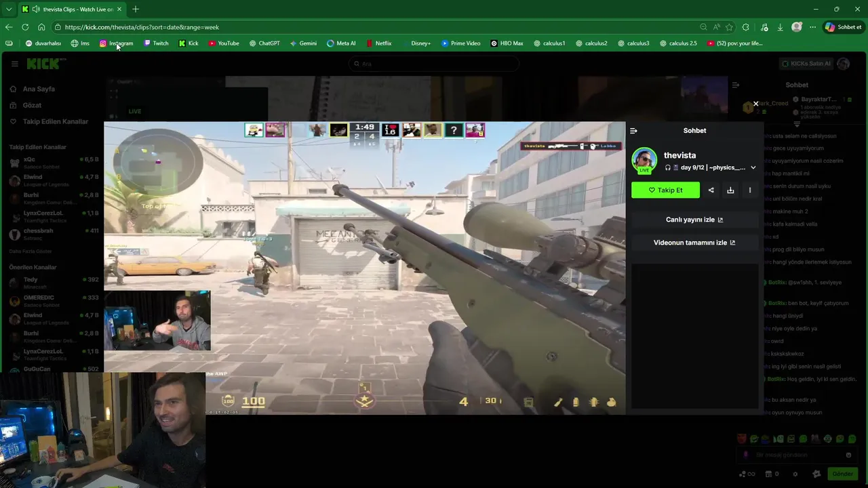Open the Burhi channel under Takip Edilen Kanallar

(53, 199)
